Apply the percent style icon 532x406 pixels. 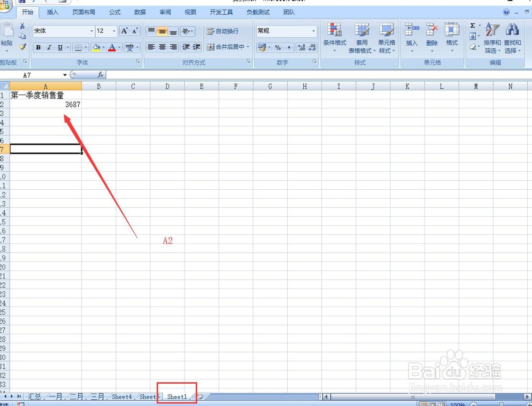pyautogui.click(x=278, y=47)
